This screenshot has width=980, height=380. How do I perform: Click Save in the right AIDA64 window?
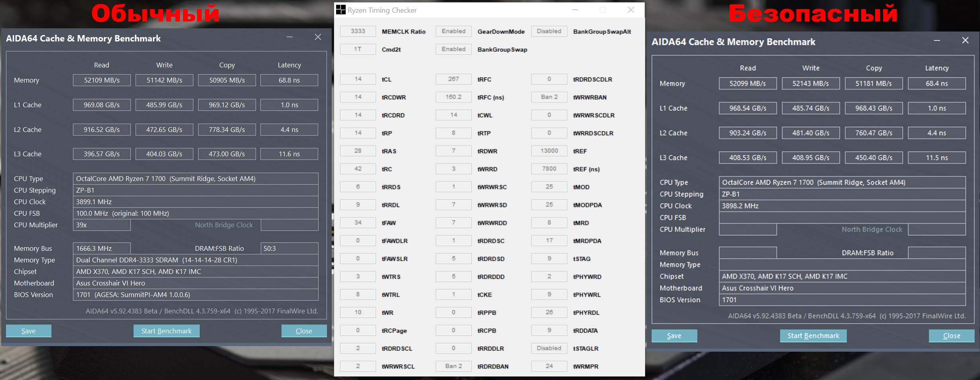tap(674, 336)
